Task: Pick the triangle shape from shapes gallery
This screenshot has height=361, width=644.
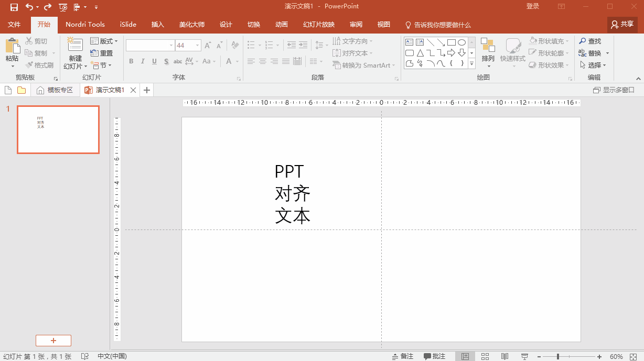Action: 420,53
